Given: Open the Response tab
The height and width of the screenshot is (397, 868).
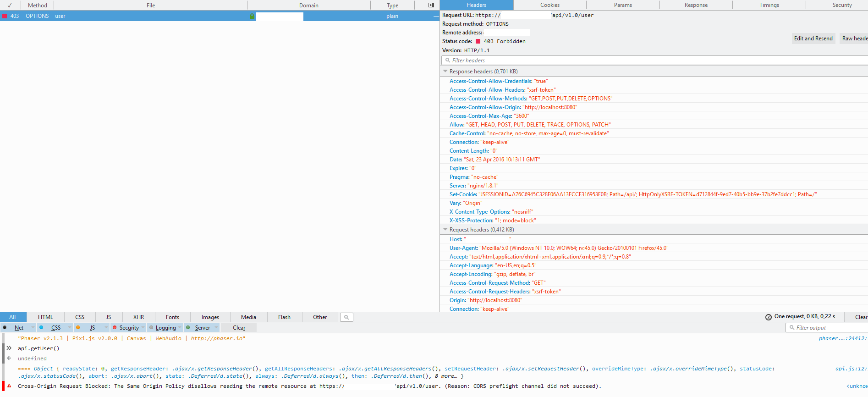Looking at the screenshot, I should click(x=696, y=5).
